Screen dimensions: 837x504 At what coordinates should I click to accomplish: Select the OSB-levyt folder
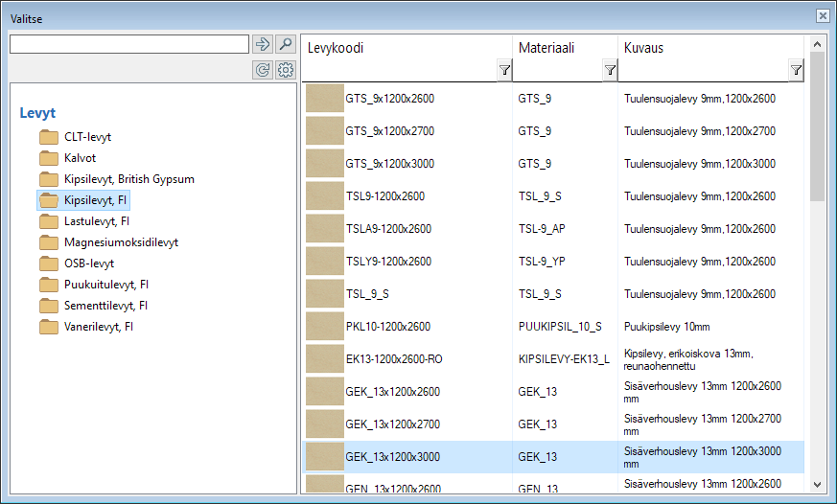tap(89, 263)
